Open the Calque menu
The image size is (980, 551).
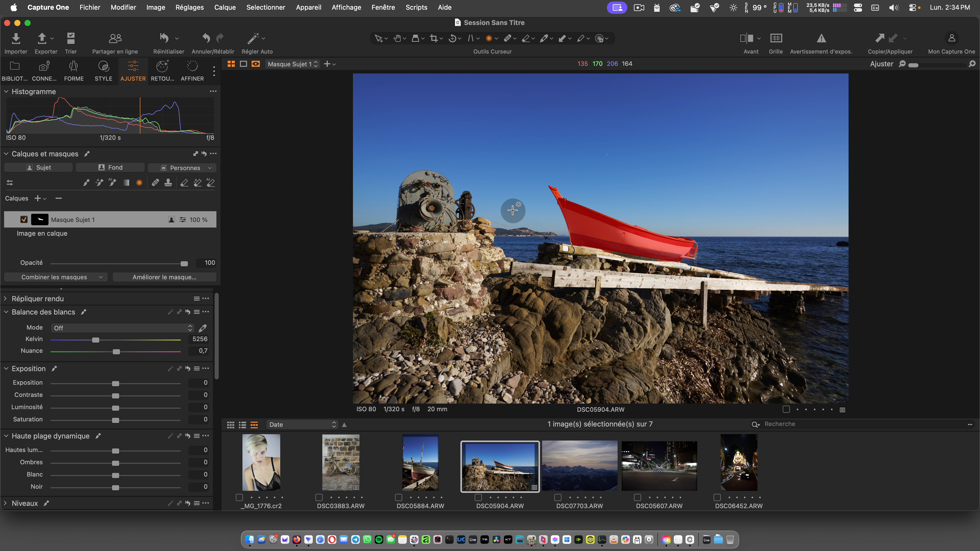pos(225,7)
